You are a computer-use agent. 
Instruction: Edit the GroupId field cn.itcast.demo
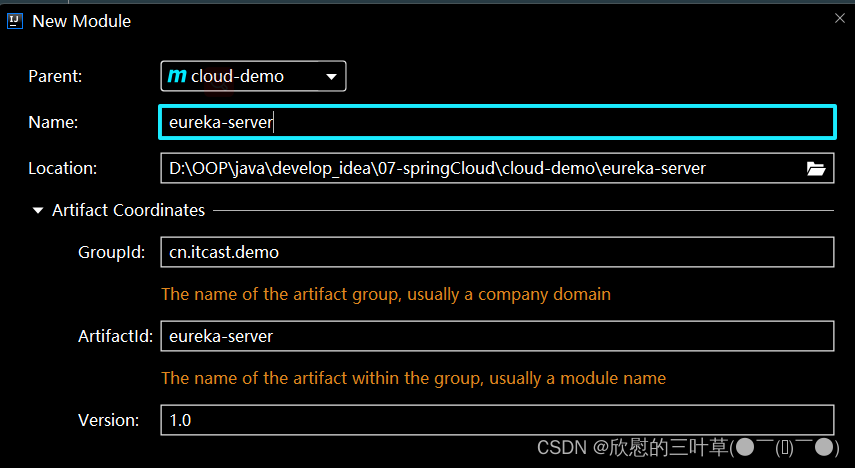tap(497, 252)
